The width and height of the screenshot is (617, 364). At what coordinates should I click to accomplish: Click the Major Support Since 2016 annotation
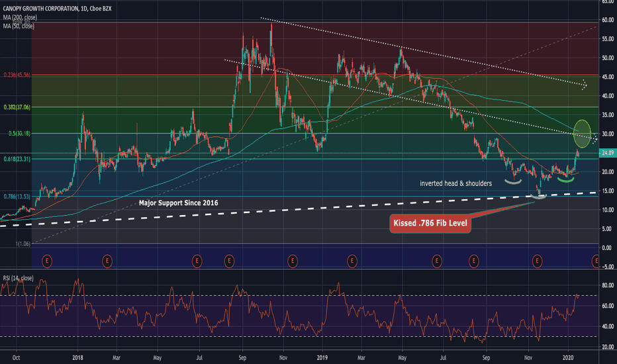click(x=178, y=203)
